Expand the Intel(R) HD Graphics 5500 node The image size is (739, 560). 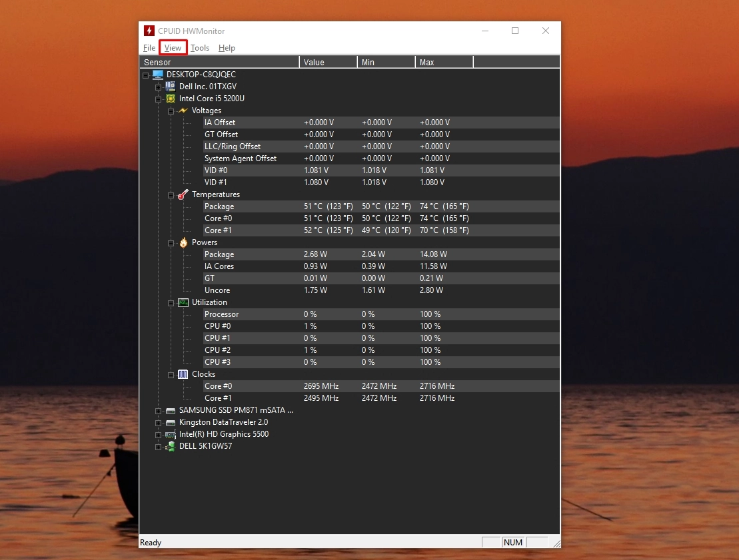[159, 435]
